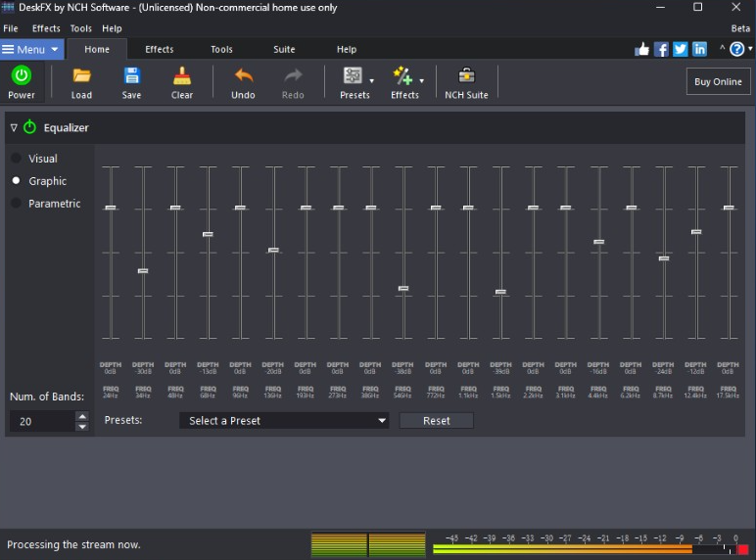Select the Visual equalizer mode
Viewport: 756px width, 560px height.
coord(16,158)
